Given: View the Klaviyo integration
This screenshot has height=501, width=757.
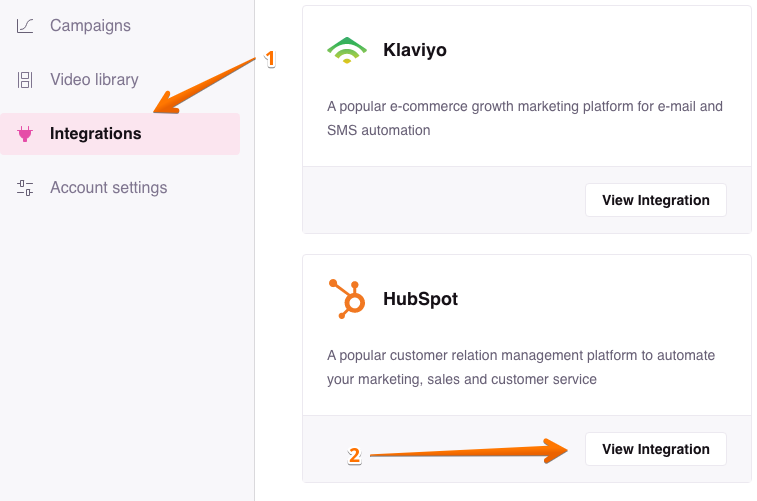Looking at the screenshot, I should (656, 200).
